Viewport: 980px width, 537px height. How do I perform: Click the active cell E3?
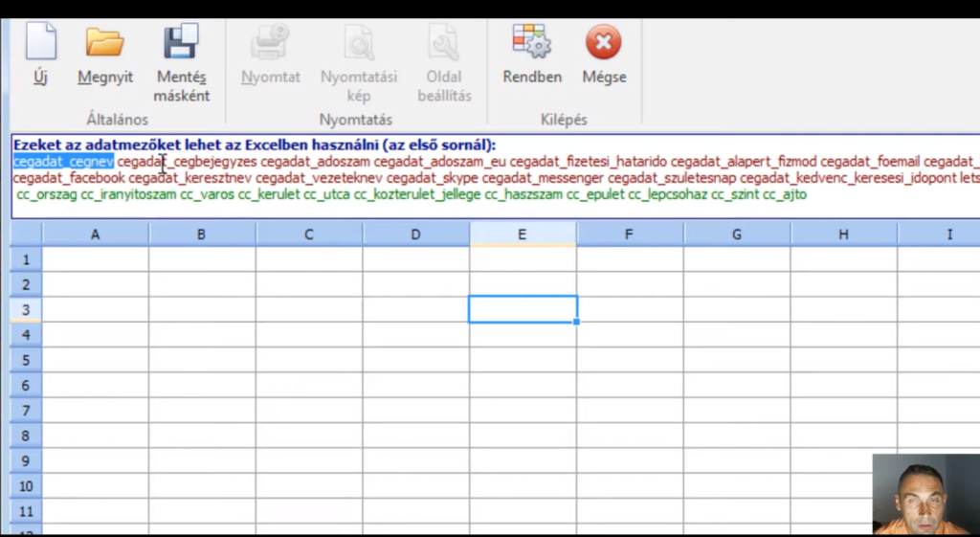523,309
